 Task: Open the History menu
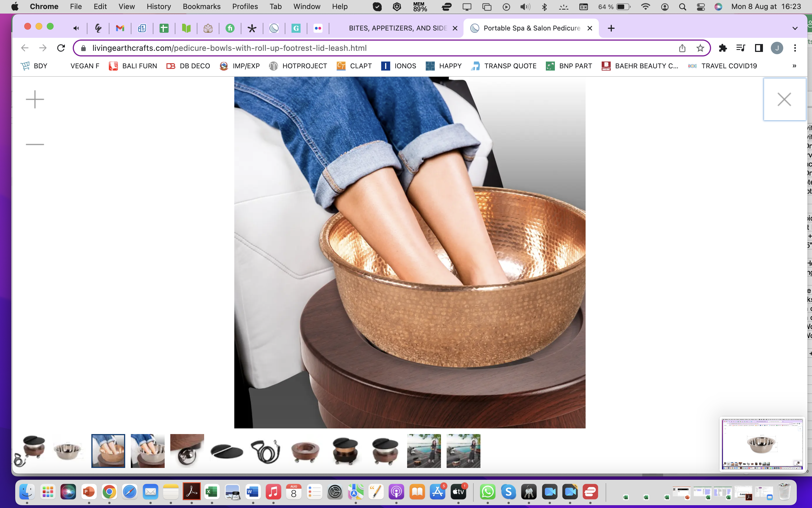tap(158, 7)
